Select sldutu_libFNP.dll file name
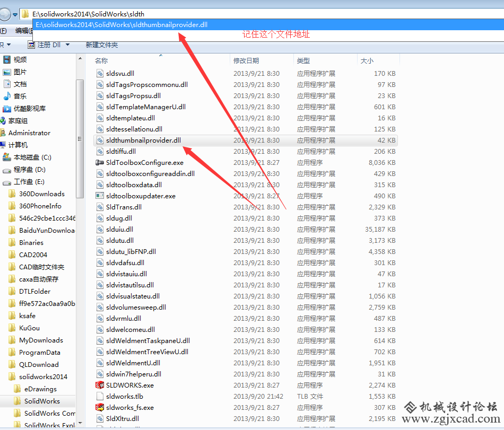 (131, 252)
